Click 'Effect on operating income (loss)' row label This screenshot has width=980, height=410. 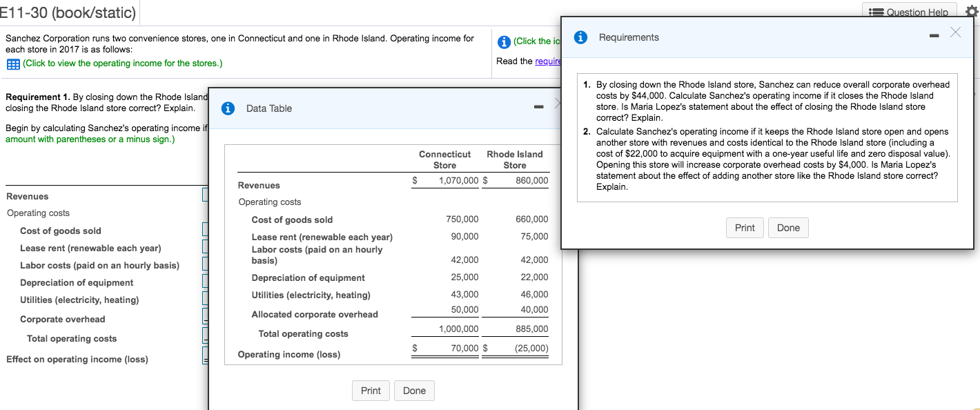pos(77,360)
